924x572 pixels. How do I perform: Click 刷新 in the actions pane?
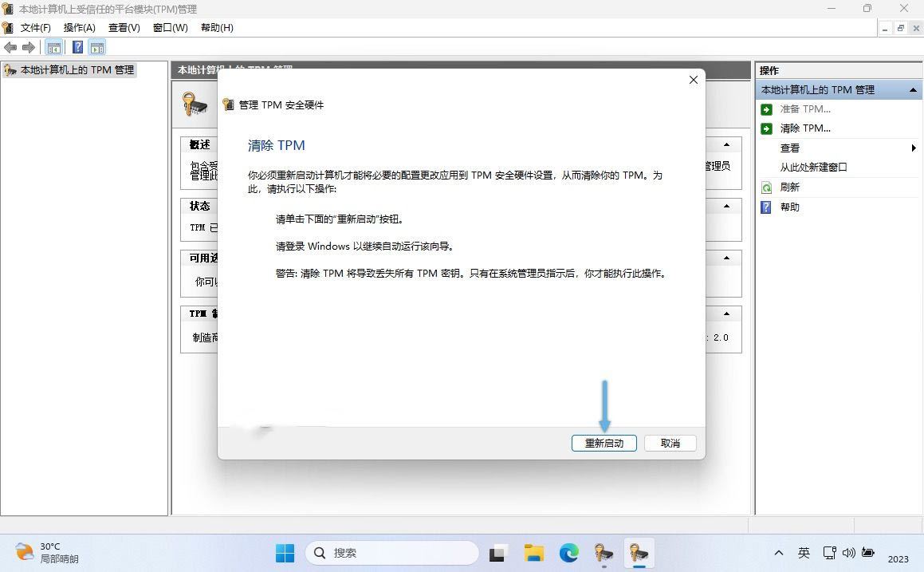(789, 187)
